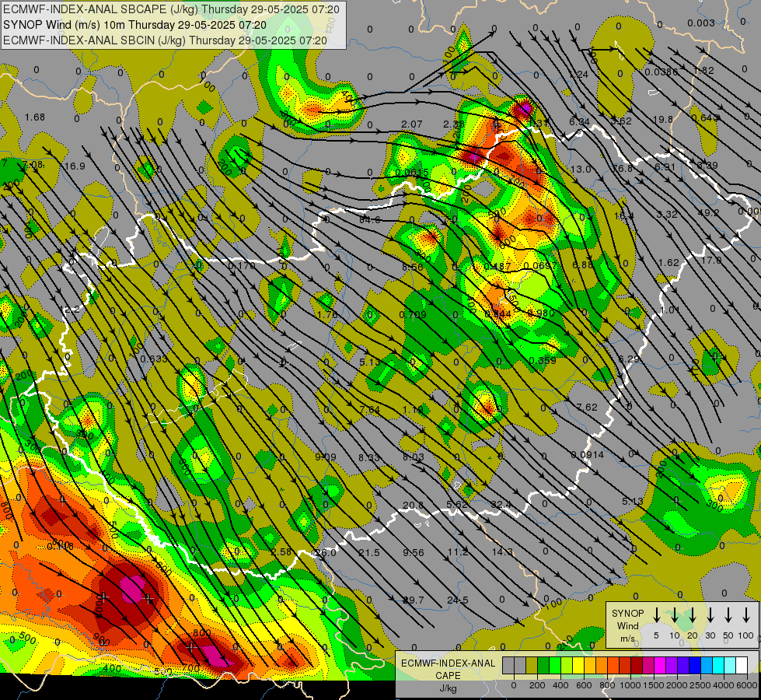The height and width of the screenshot is (700, 761).
Task: Click the 2500 tick label in CAPE legend
Action: coord(700,686)
